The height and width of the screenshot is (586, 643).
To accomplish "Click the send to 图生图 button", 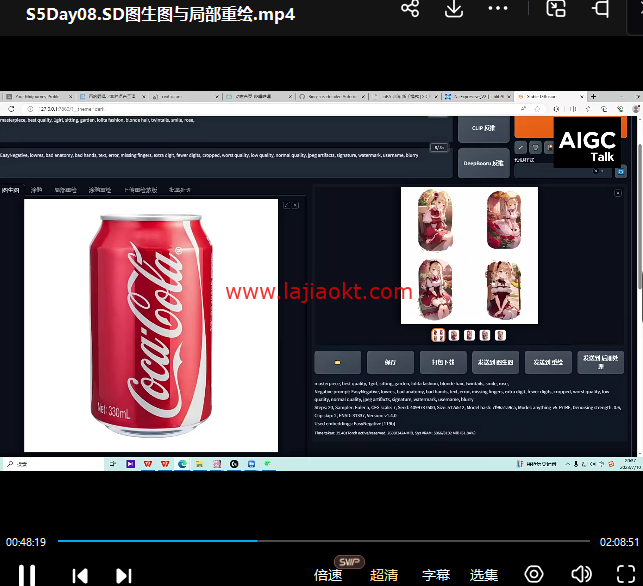I will click(495, 363).
